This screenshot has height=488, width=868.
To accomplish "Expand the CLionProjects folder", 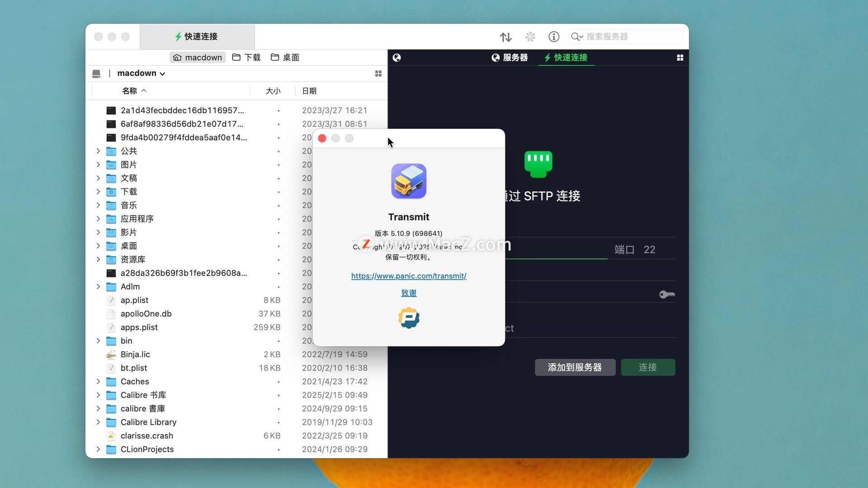I will 98,449.
